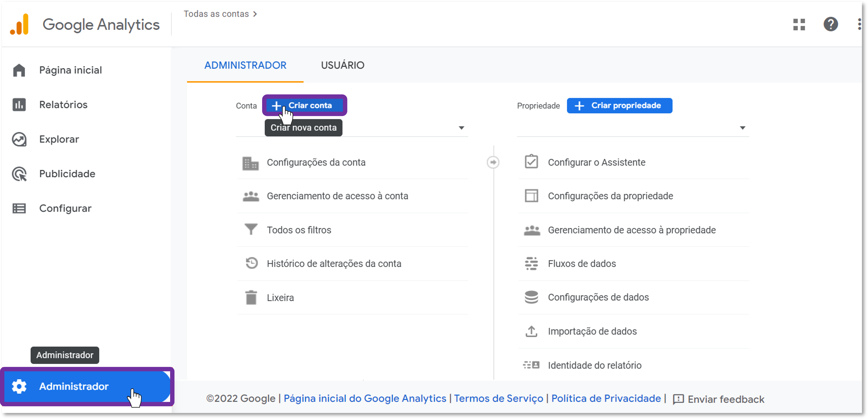Click the Administrador gear icon

coord(19,386)
